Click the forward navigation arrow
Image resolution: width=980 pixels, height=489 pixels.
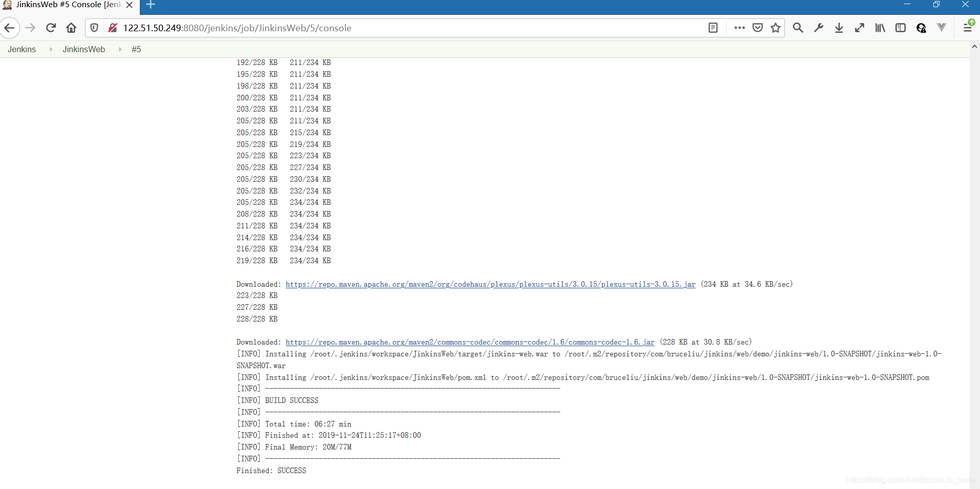(30, 28)
